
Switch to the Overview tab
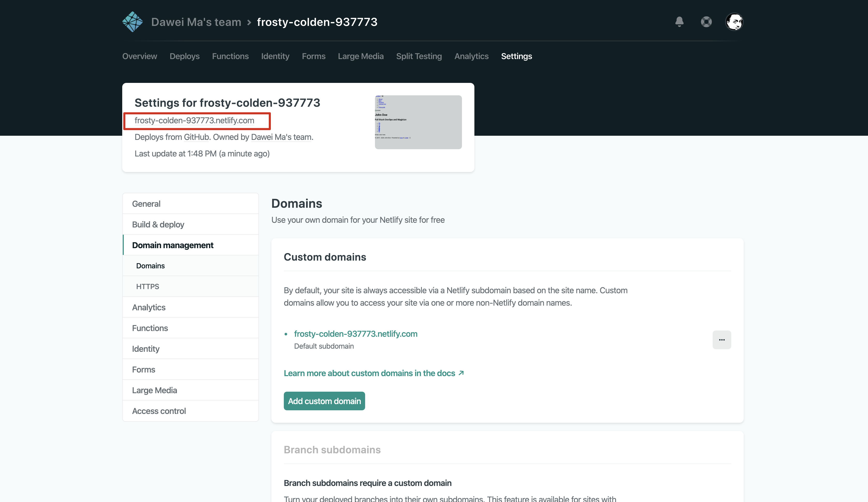pyautogui.click(x=140, y=56)
